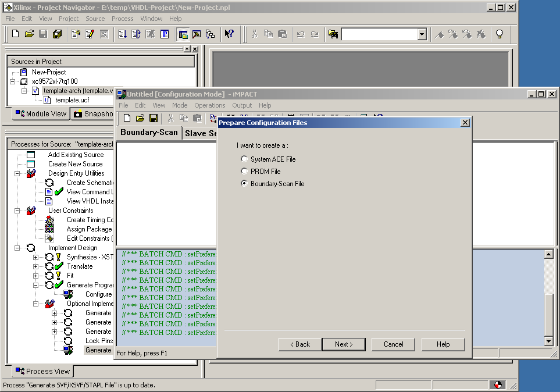This screenshot has height=392, width=560.
Task: Click the New file icon in Project Navigator toolbar
Action: click(x=15, y=34)
